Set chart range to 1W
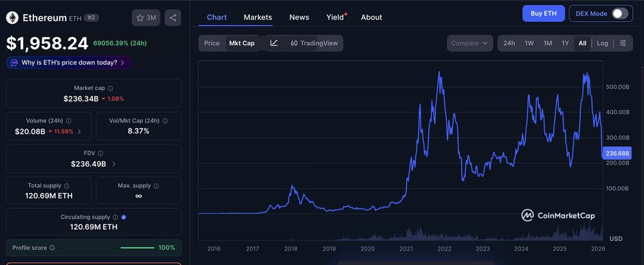Viewport: 644px width, 265px height. coord(529,43)
